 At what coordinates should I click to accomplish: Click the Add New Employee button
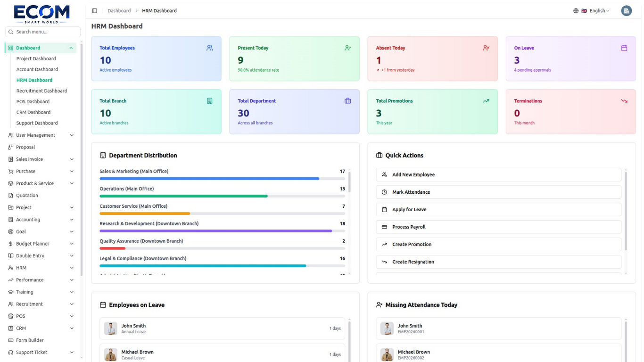click(x=499, y=175)
